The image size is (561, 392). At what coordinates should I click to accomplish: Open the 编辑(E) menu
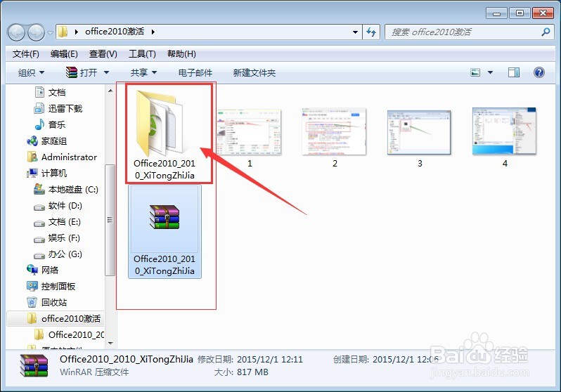(64, 54)
